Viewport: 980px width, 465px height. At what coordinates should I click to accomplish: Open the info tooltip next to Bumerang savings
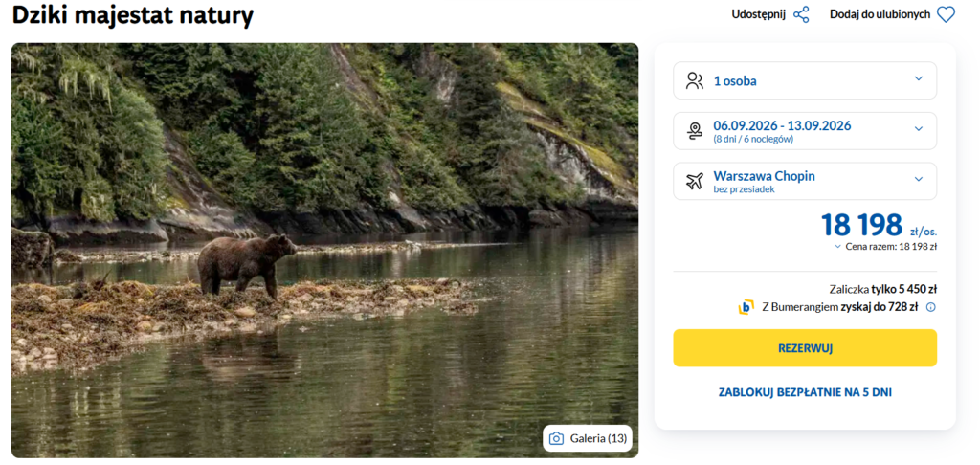930,307
